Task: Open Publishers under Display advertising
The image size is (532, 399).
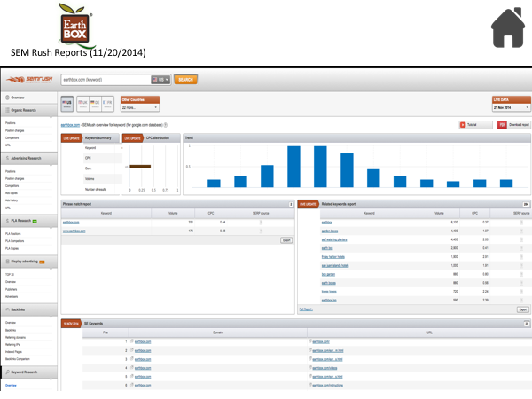Action: 12,290
